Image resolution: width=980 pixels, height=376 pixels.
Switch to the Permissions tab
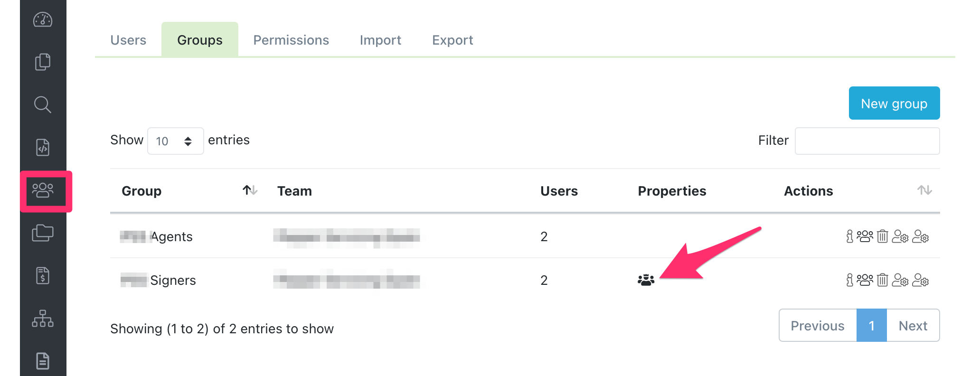tap(291, 40)
